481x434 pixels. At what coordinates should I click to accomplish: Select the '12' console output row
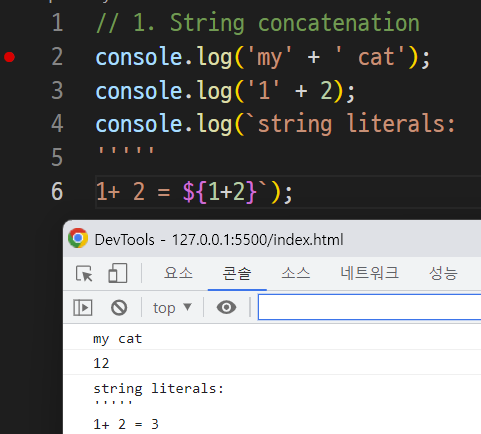[101, 363]
